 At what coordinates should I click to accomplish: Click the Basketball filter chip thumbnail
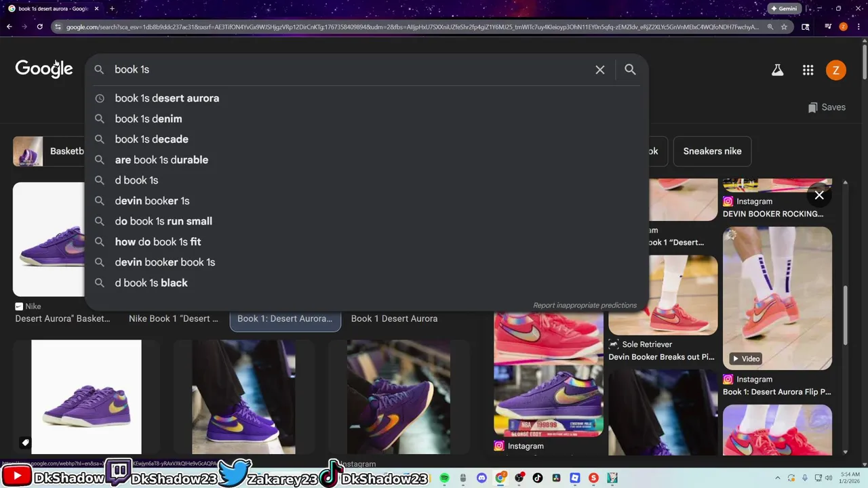(28, 151)
